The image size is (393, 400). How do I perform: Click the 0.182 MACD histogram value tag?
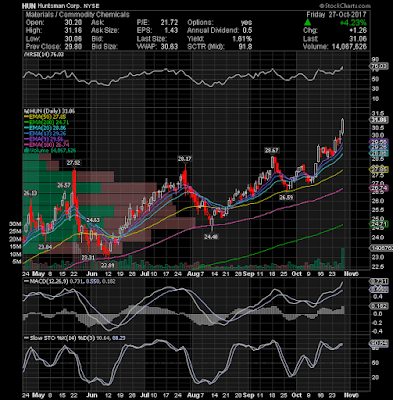click(379, 306)
